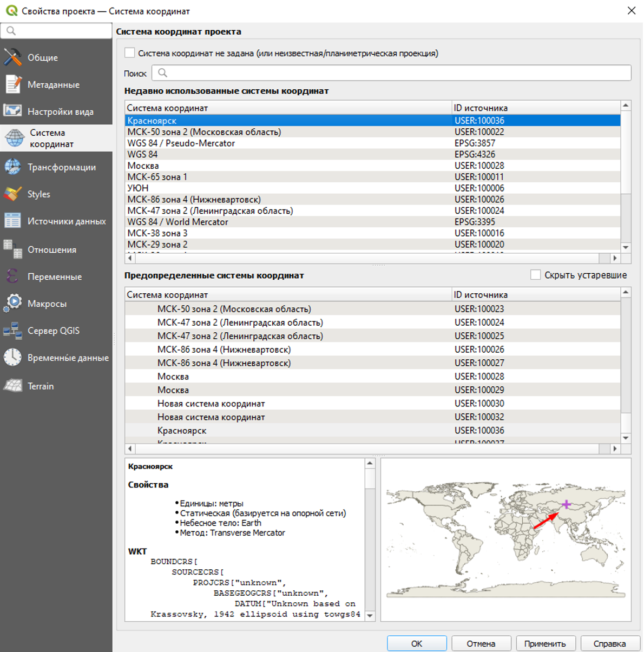Toggle the Скрыть устаревшие checkbox
644x652 pixels.
[536, 275]
